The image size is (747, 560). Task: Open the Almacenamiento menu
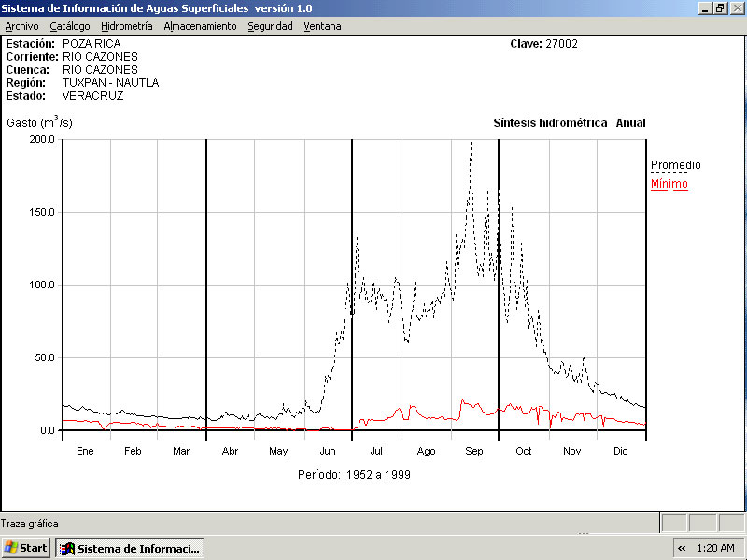200,26
